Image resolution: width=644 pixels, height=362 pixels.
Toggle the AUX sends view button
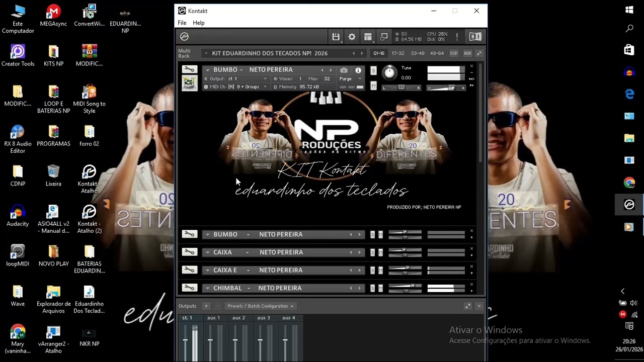pyautogui.click(x=467, y=53)
